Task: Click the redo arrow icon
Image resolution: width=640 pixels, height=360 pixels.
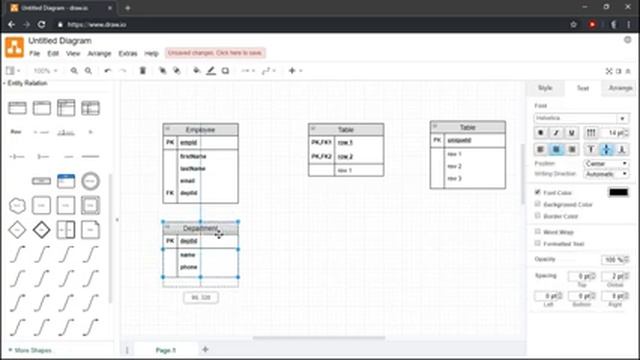Action: 122,71
